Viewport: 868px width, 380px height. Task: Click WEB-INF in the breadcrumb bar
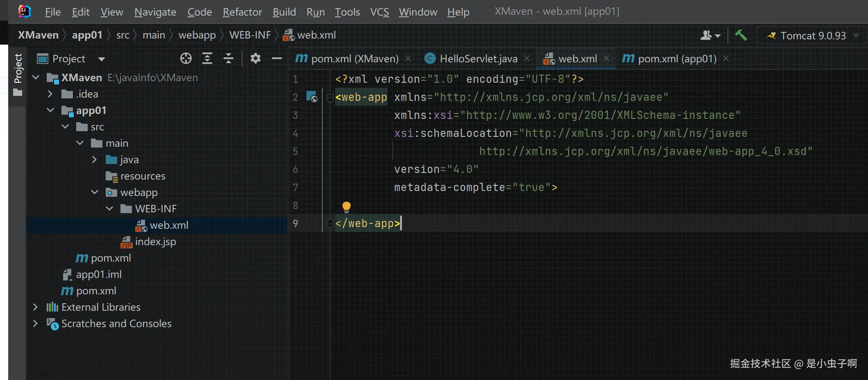pyautogui.click(x=250, y=35)
